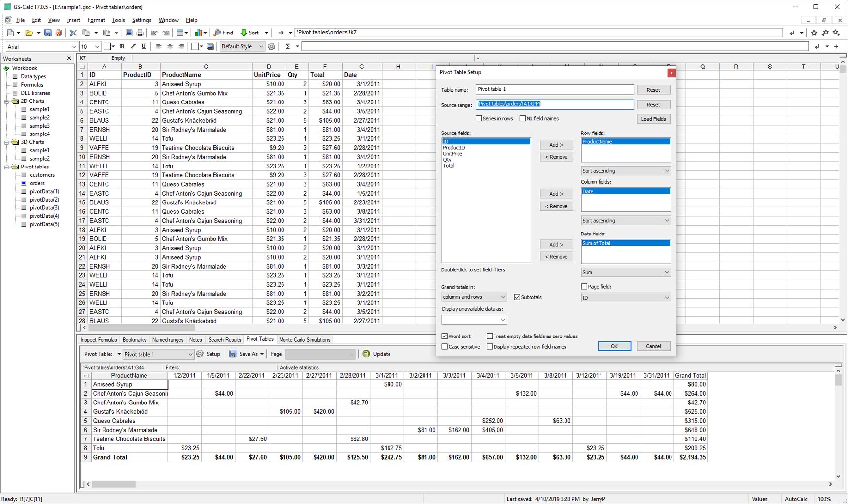Open the Insert menu
This screenshot has height=504, width=848.
click(73, 20)
